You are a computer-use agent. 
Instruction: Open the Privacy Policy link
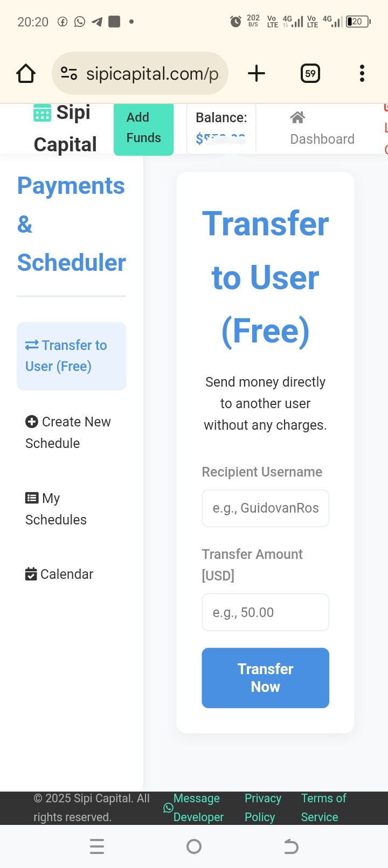tap(263, 808)
